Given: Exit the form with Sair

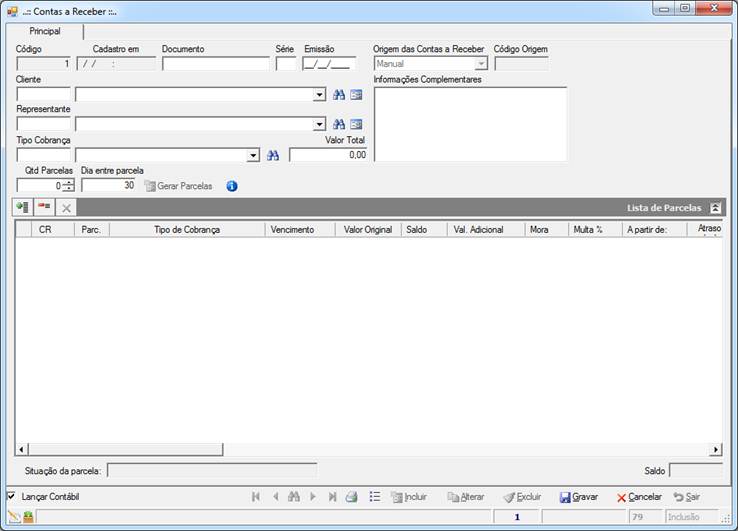Looking at the screenshot, I should pyautogui.click(x=687, y=497).
